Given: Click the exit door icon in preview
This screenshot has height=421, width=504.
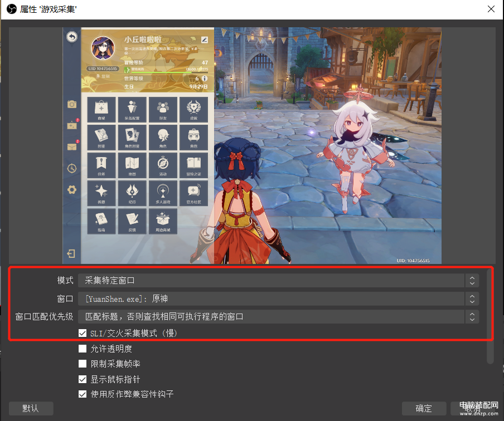Looking at the screenshot, I should click(71, 254).
